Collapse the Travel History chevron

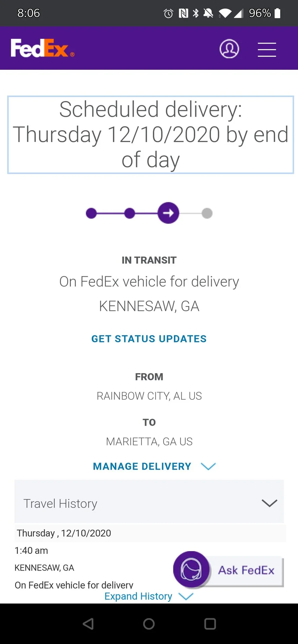(x=269, y=503)
